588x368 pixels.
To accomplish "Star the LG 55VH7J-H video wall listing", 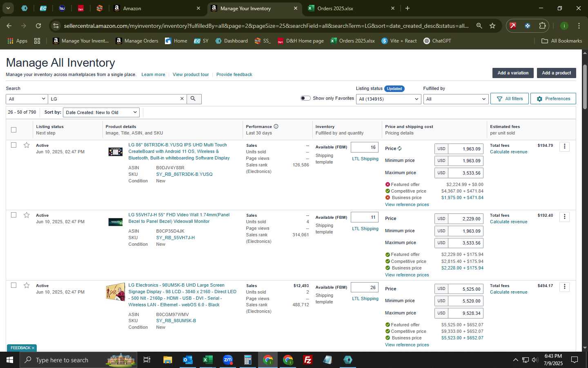I will tap(27, 215).
